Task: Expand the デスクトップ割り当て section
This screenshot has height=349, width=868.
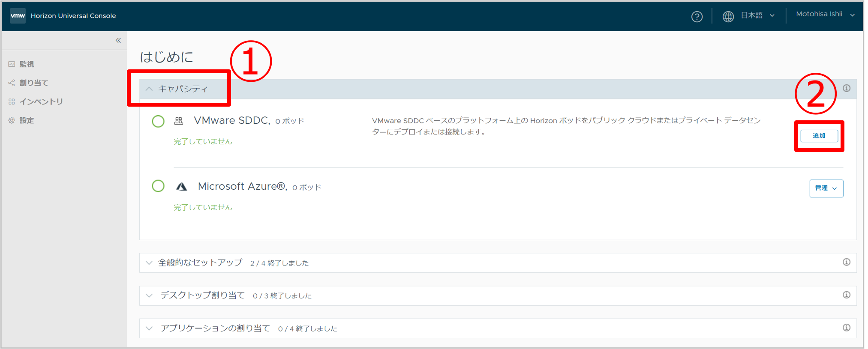Action: point(149,295)
